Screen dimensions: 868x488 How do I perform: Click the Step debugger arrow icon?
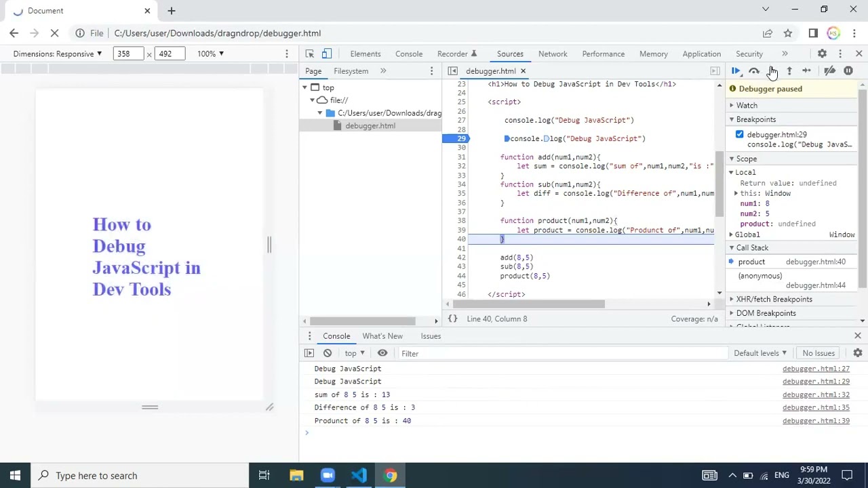(807, 71)
